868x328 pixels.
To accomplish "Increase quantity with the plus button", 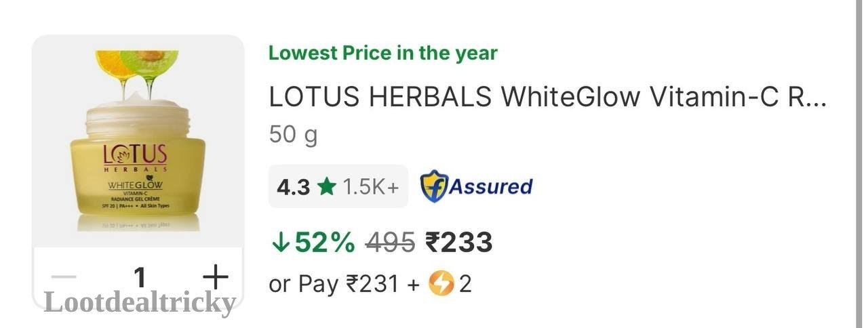I will tap(216, 276).
